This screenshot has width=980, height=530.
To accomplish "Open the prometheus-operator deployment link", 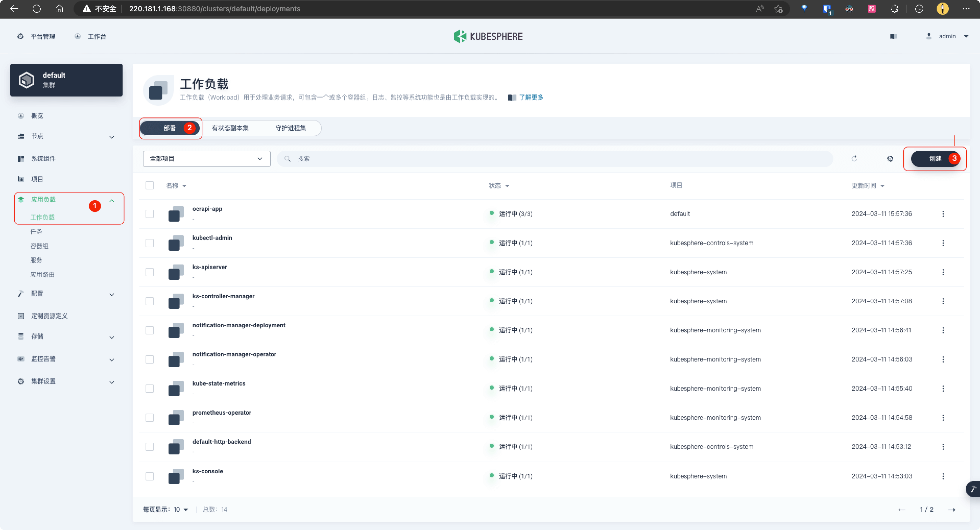I will 222,412.
